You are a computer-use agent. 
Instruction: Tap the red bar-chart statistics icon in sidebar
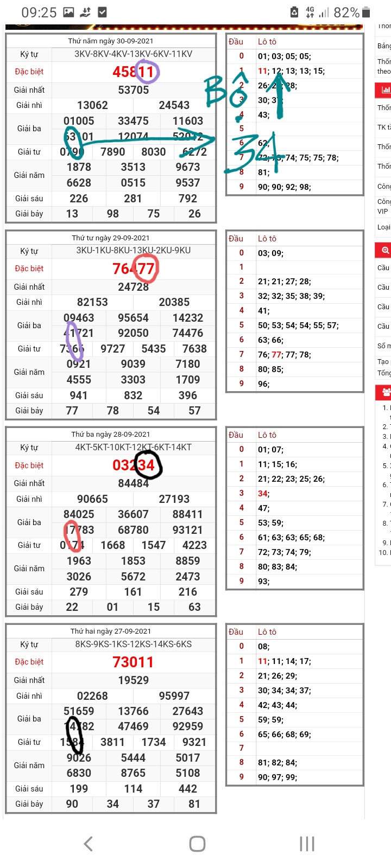coord(386,90)
